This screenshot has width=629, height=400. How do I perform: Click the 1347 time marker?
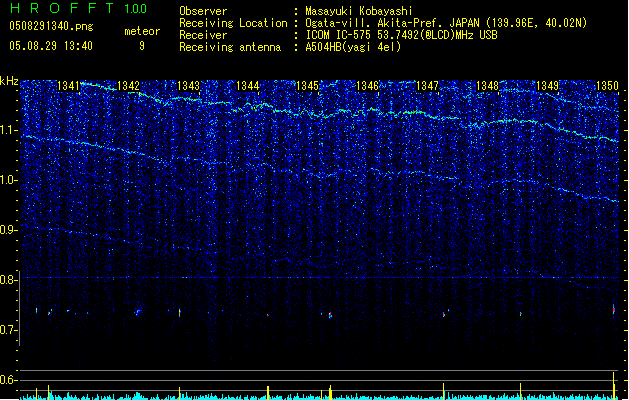point(427,87)
